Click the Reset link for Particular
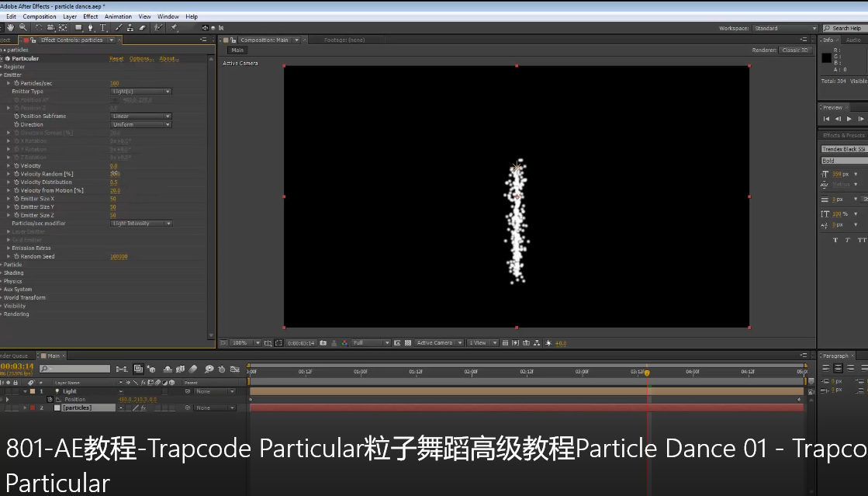 116,59
